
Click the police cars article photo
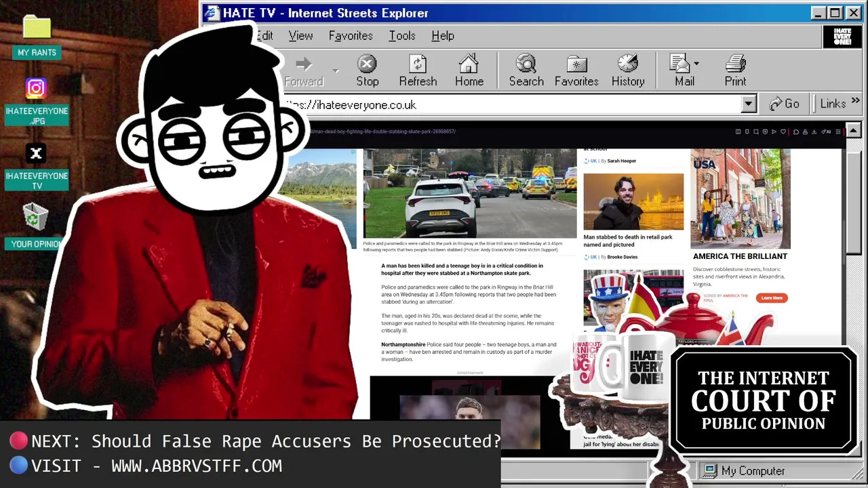point(470,194)
